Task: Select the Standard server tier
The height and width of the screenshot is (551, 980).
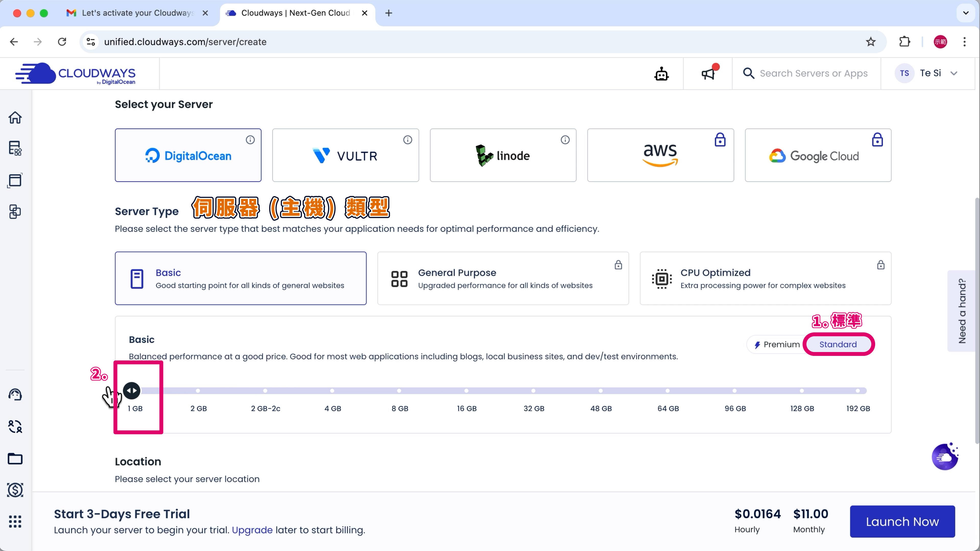Action: 838,345
